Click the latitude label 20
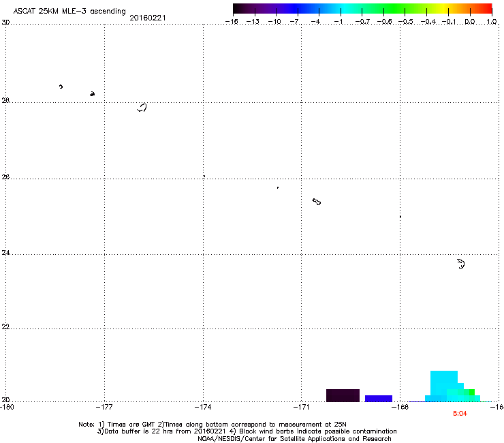Image resolution: width=504 pixels, height=443 pixels. (x=5, y=399)
